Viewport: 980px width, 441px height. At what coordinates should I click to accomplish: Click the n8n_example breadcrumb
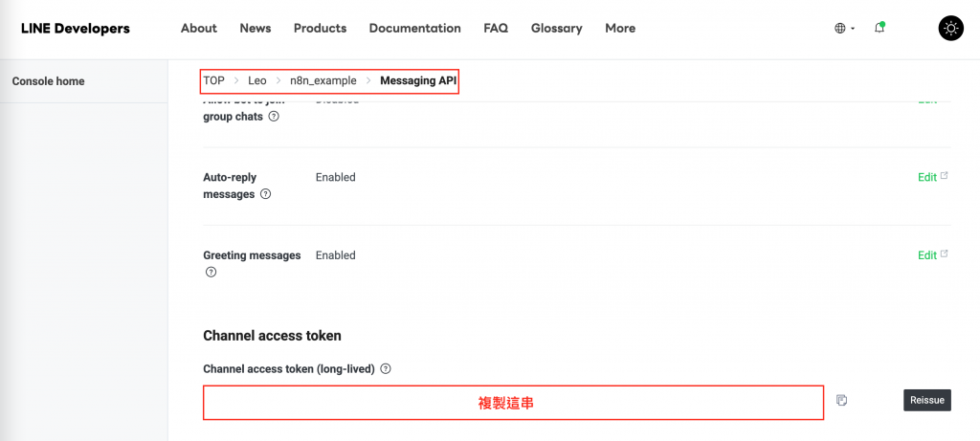323,80
